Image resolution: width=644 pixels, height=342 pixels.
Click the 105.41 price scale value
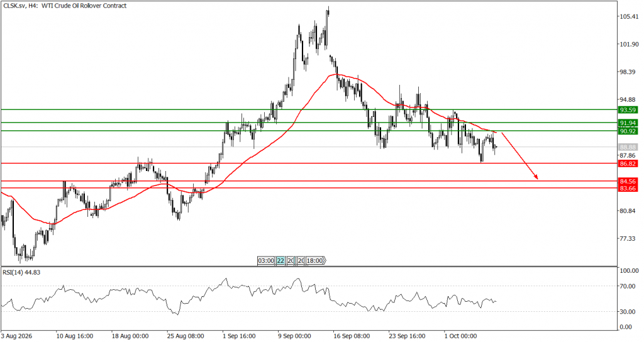[x=630, y=17]
